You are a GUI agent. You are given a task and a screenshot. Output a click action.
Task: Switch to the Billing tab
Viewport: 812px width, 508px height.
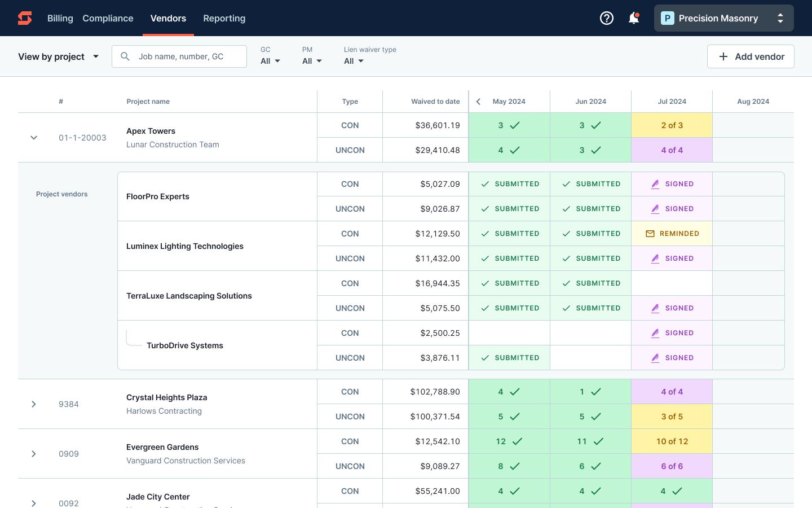(60, 18)
